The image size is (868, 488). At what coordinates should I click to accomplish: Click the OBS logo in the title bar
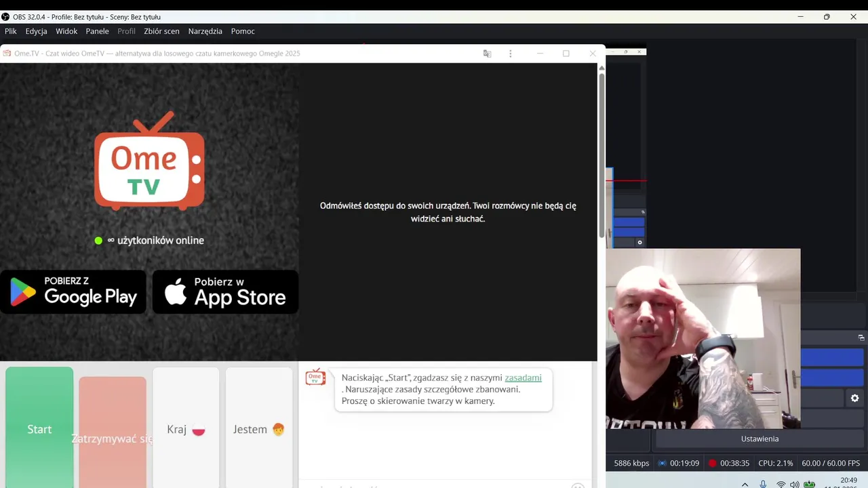click(5, 17)
